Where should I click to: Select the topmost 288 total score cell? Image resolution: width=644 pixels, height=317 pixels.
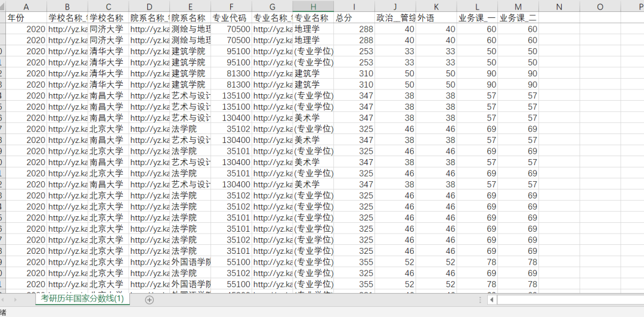coord(354,29)
